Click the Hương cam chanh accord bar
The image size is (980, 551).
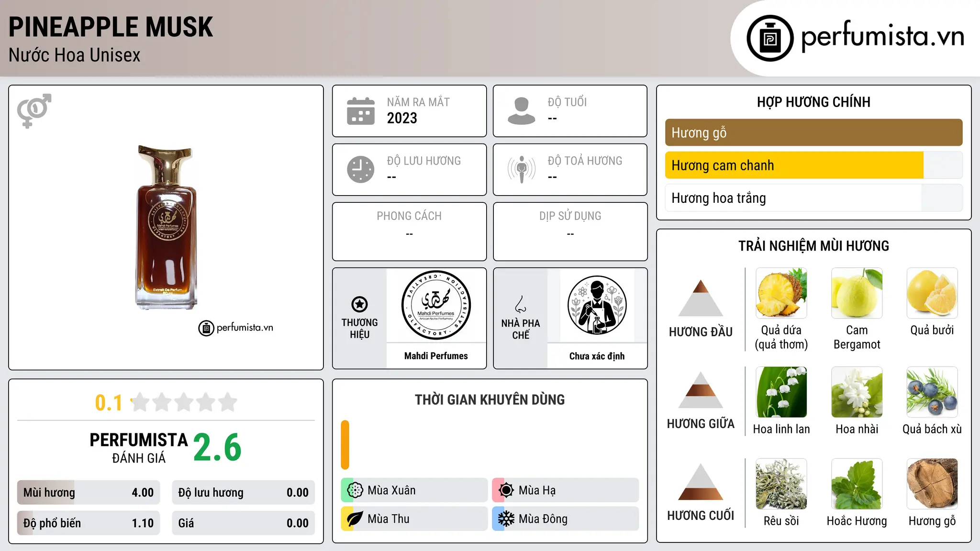(813, 165)
